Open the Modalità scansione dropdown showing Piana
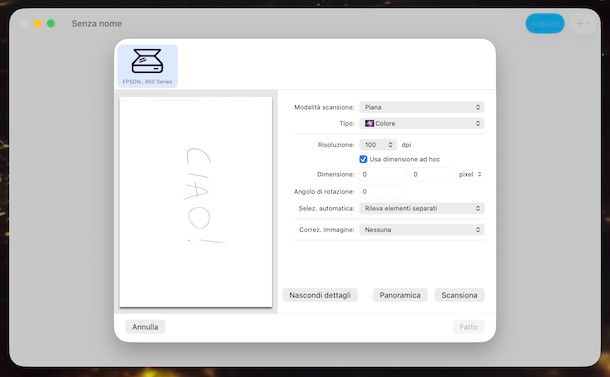The height and width of the screenshot is (377, 610). click(x=422, y=107)
